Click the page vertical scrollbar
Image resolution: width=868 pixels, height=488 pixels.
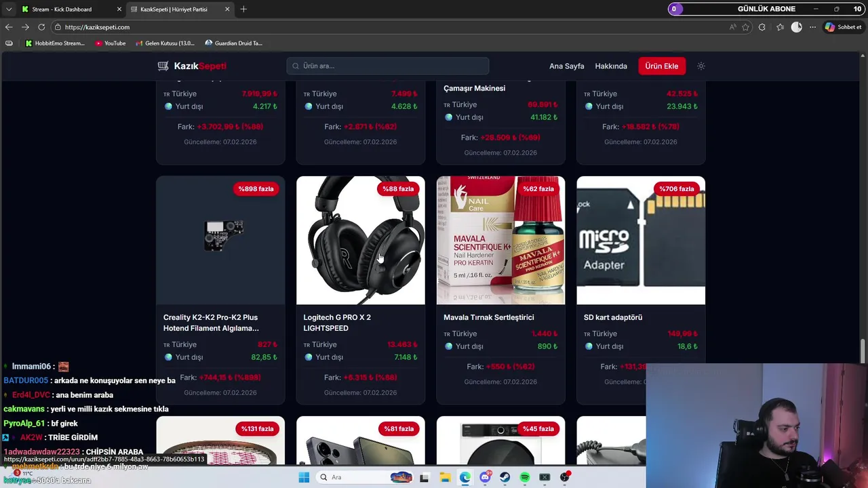863,351
